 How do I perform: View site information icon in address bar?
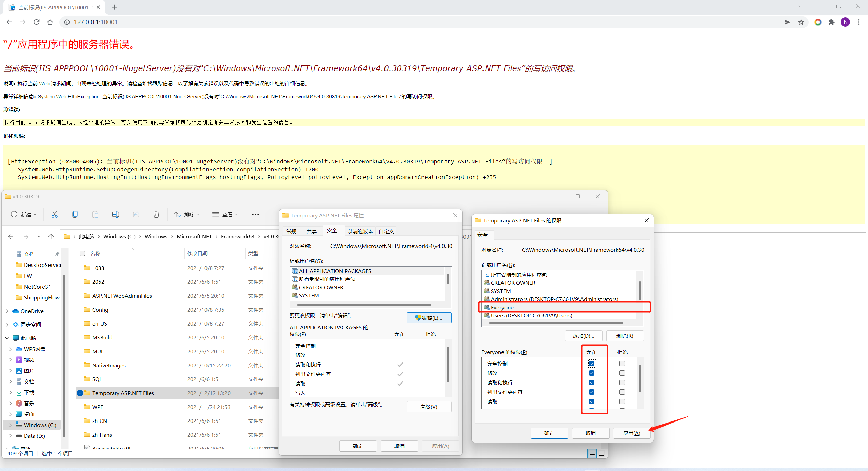(x=67, y=22)
